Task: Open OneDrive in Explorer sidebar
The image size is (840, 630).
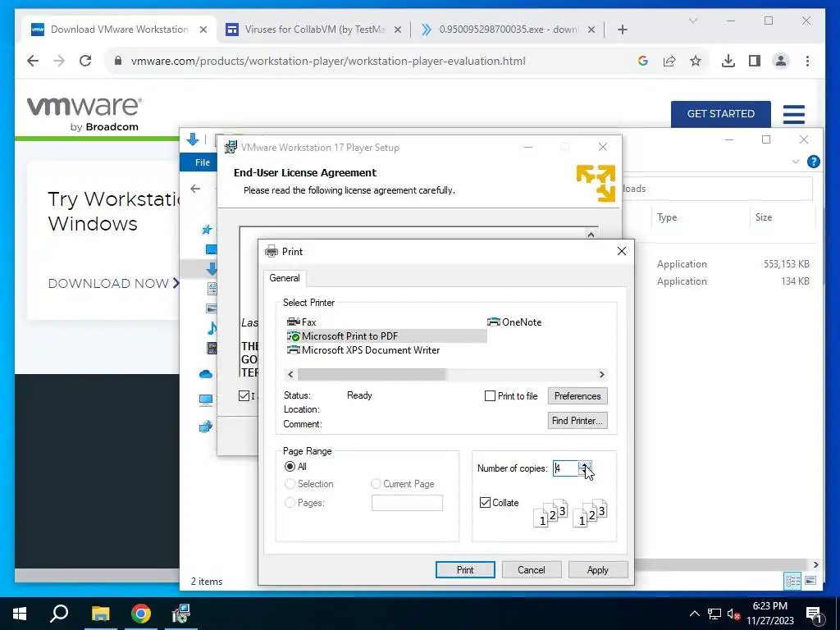Action: click(x=206, y=374)
